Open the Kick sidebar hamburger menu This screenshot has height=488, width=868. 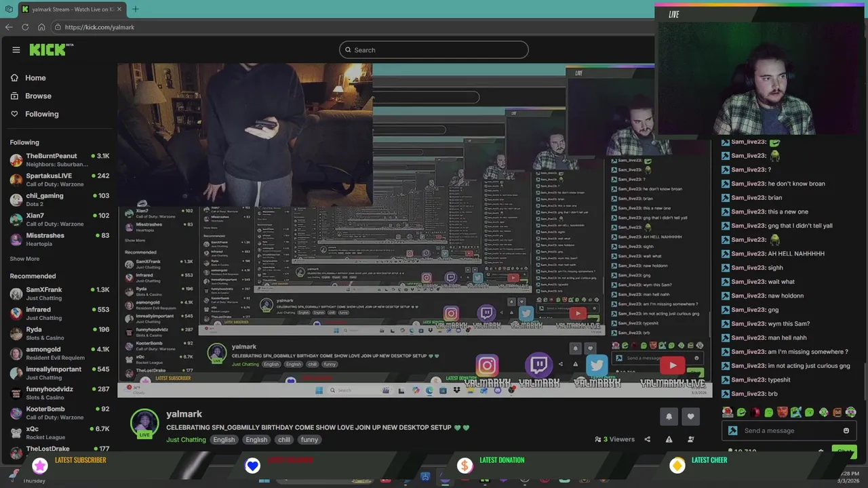(16, 49)
